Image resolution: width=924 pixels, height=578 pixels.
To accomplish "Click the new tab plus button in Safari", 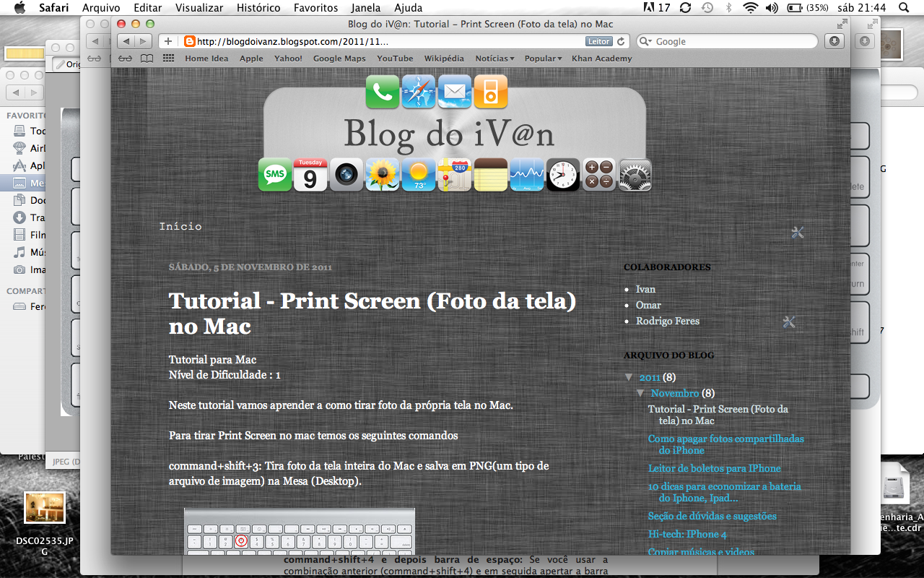I will coord(167,41).
